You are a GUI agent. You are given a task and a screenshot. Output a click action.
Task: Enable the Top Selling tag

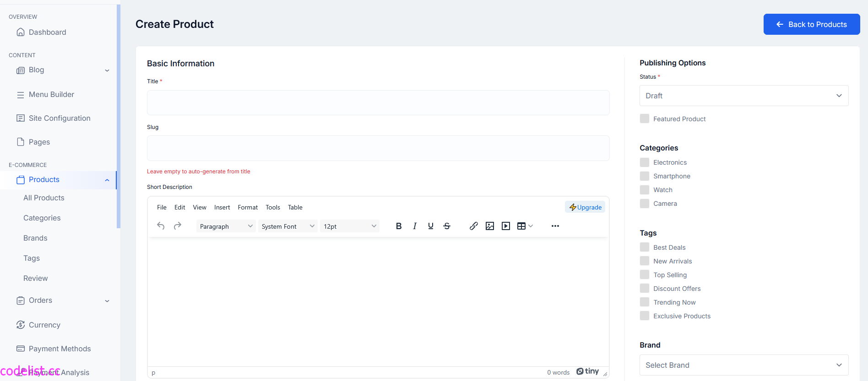point(645,274)
